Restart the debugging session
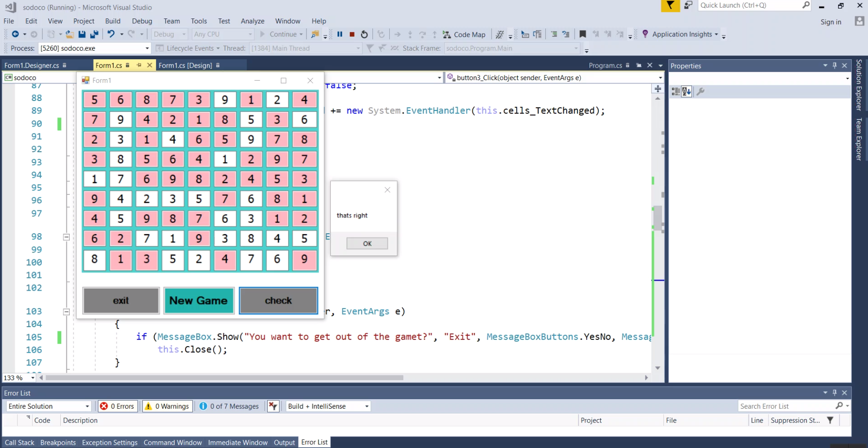 point(364,34)
